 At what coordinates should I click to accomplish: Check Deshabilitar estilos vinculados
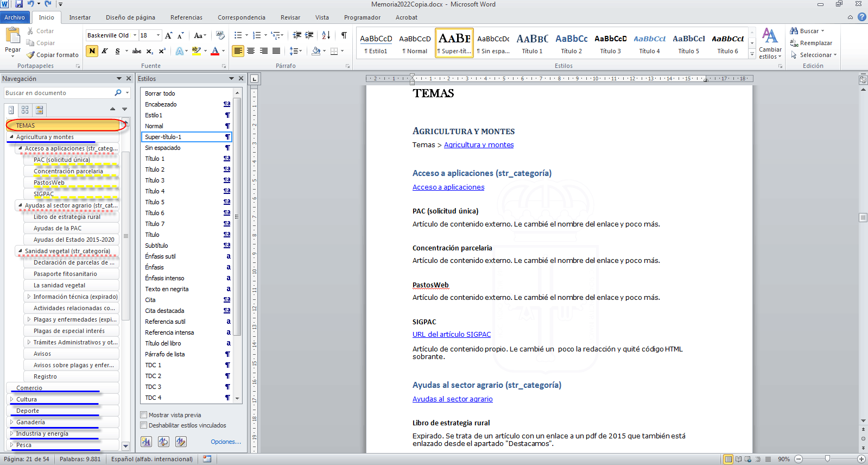pos(144,425)
